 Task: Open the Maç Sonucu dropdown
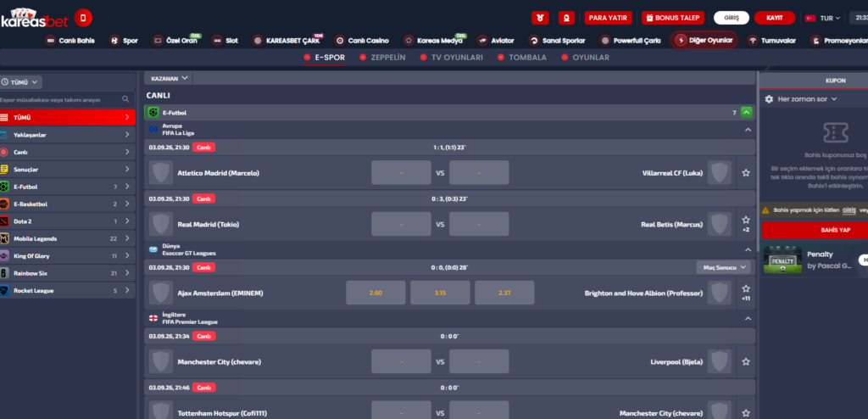click(724, 267)
